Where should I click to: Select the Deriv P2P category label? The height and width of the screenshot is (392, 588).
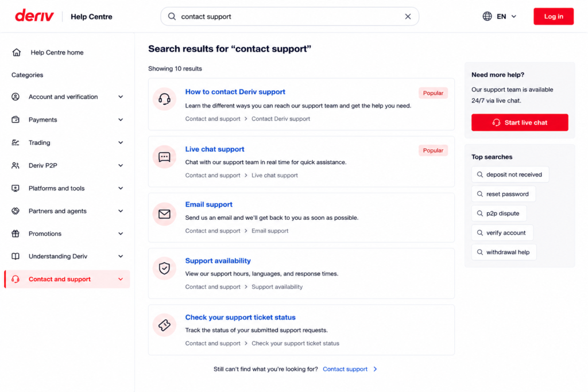pyautogui.click(x=42, y=165)
